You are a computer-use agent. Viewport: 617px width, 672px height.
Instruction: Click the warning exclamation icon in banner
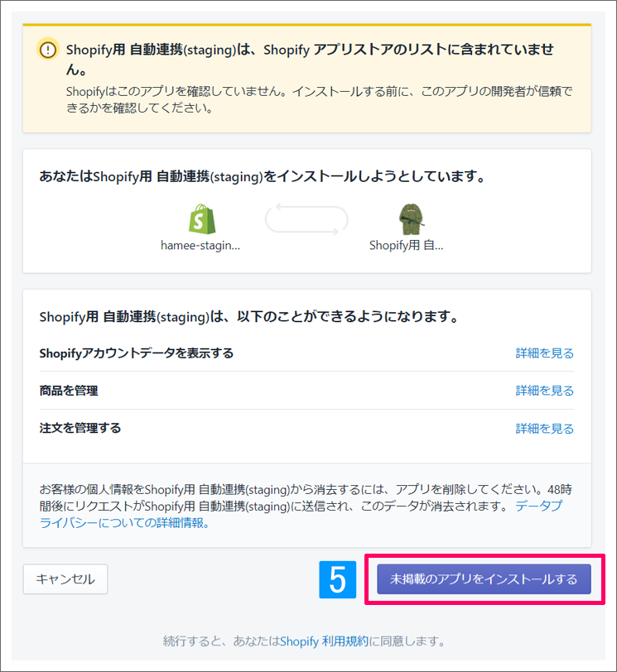(x=47, y=50)
